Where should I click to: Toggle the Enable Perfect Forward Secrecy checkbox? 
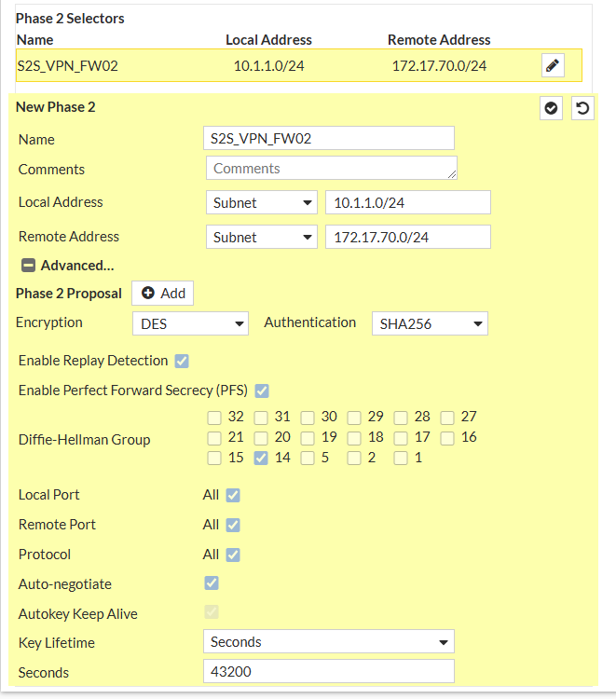click(x=262, y=391)
